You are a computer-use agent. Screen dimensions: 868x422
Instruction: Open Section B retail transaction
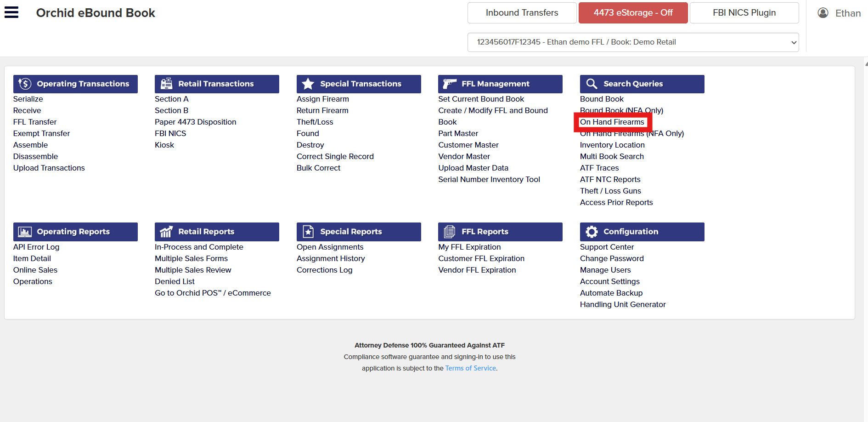pyautogui.click(x=171, y=110)
